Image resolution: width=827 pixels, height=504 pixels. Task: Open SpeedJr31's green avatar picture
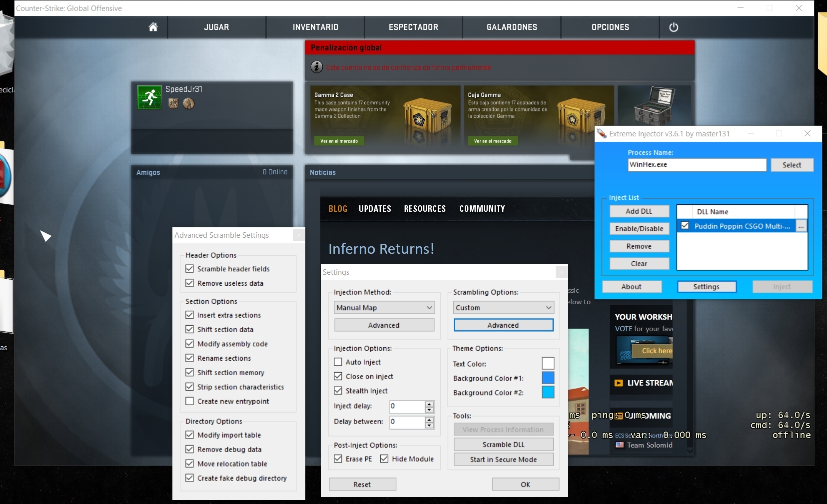tap(149, 97)
